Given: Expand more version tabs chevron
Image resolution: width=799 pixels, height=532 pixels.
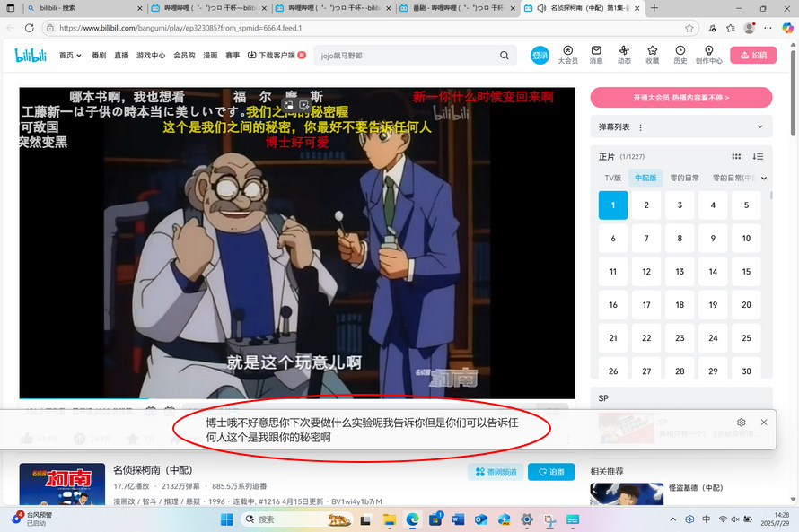Looking at the screenshot, I should point(764,179).
